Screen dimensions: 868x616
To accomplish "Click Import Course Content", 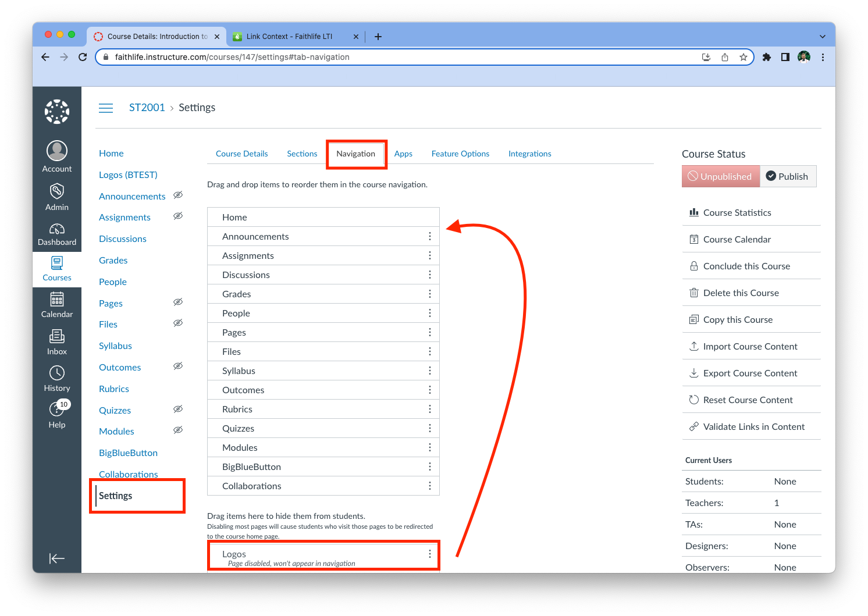I will coord(751,346).
